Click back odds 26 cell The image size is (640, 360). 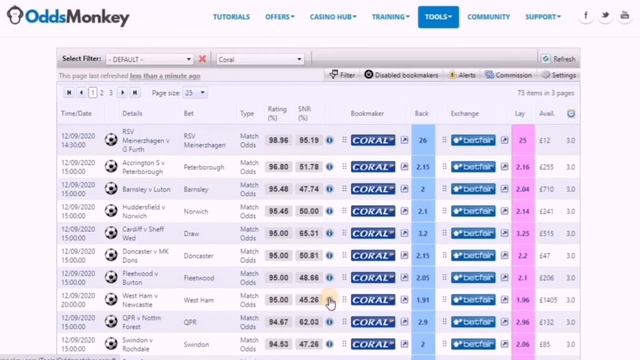pyautogui.click(x=423, y=140)
